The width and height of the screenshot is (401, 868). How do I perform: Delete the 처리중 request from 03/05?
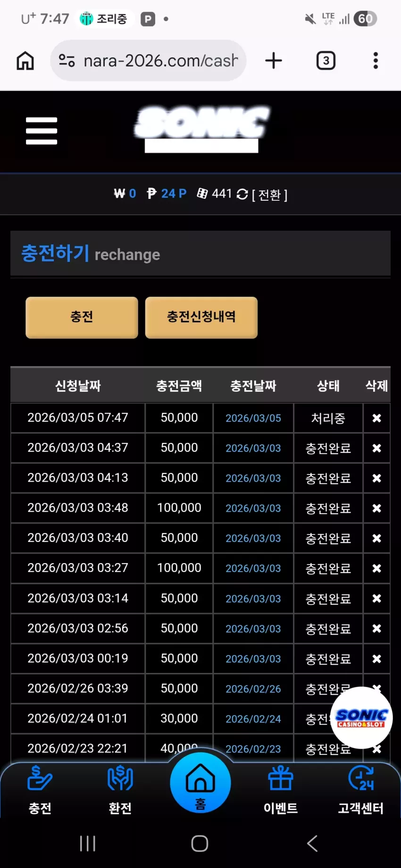click(376, 418)
